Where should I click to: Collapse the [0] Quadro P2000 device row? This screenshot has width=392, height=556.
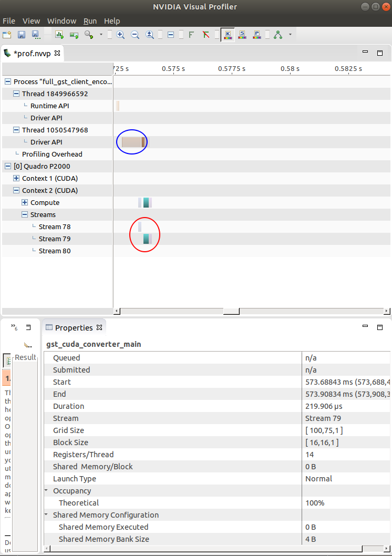point(8,166)
